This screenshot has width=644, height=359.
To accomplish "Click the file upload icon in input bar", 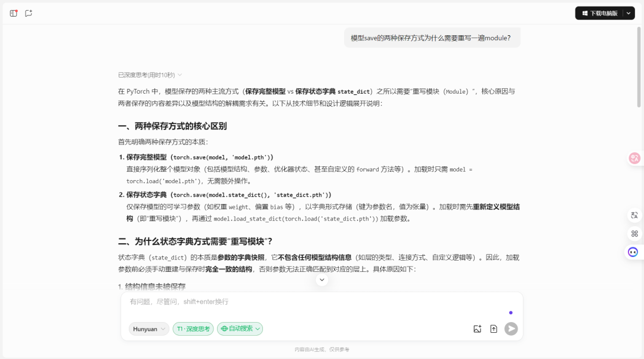I will coord(493,328).
